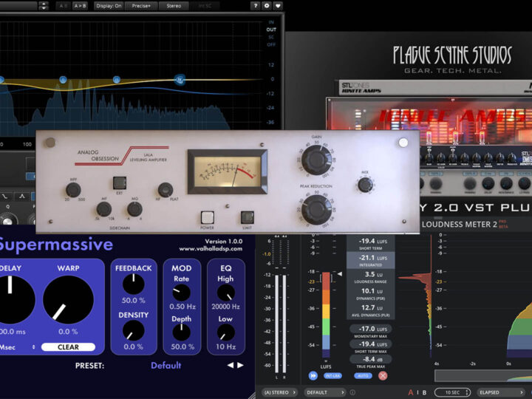Open the ELAPSED time mode dropdown
This screenshot has width=532, height=399.
502,392
